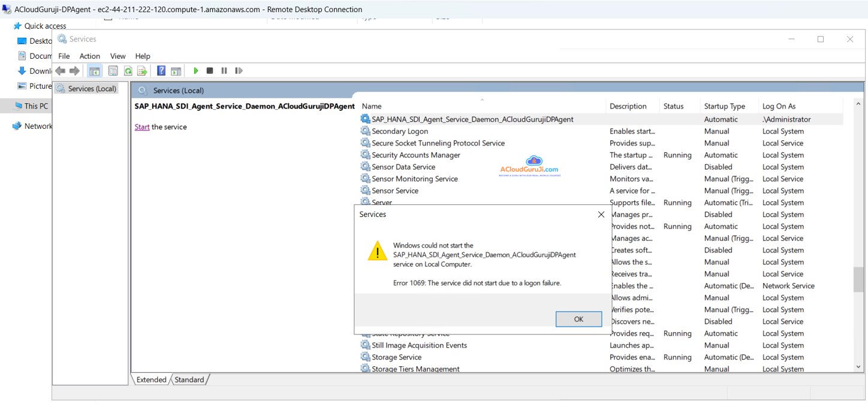The image size is (868, 404).
Task: Sort services by the Name column header
Action: 372,106
